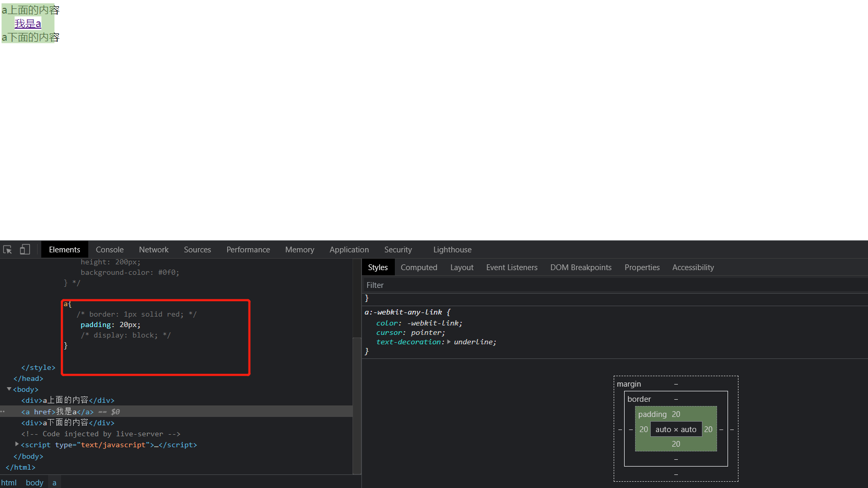
Task: Click the right padding value 20 in box model
Action: pos(708,429)
